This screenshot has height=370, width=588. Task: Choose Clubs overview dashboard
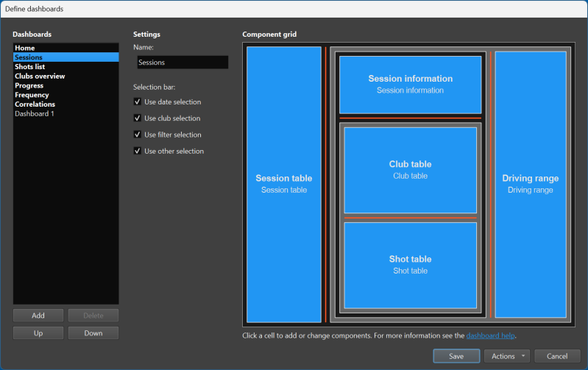(x=40, y=77)
